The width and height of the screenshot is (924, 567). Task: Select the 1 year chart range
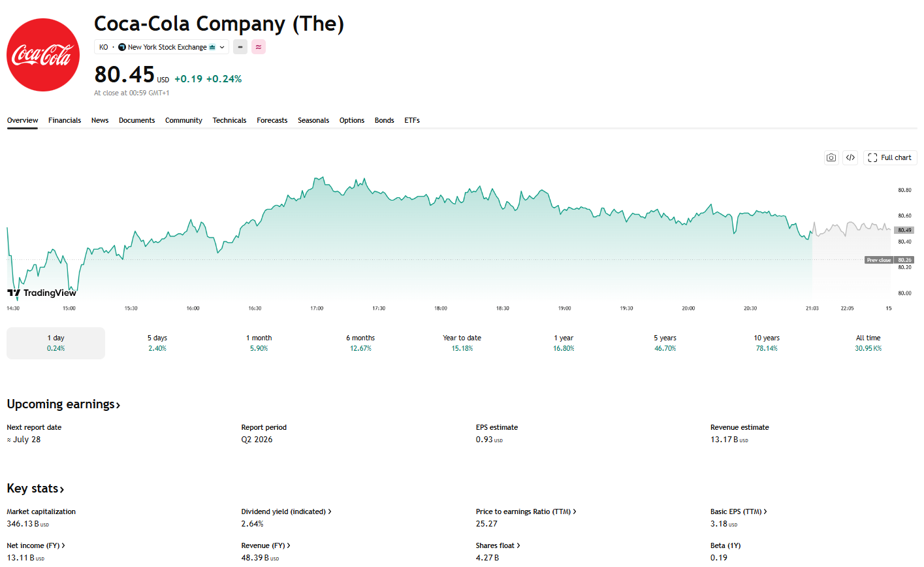564,343
